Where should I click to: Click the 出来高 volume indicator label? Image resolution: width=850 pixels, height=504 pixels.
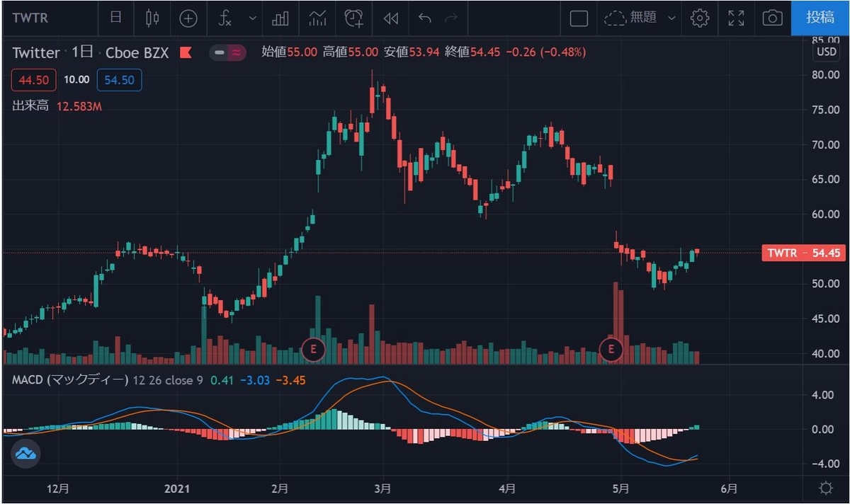coord(30,106)
